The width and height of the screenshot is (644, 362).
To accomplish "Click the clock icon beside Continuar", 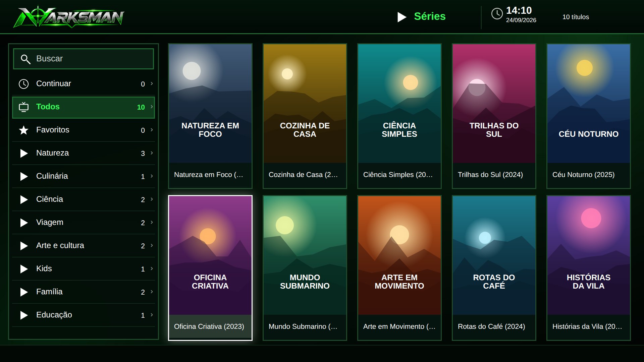I will tap(23, 84).
